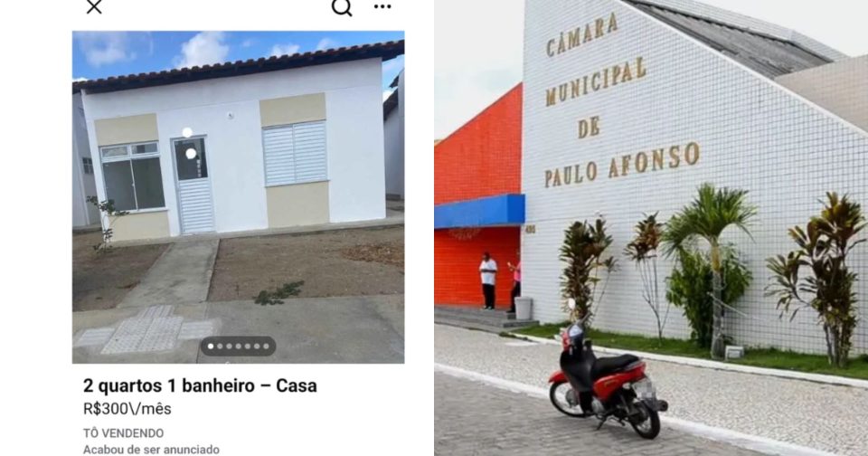Click the Câmara Municipal de Paulo Afonso sign
Viewport: 868px width, 456px height.
(x=621, y=100)
